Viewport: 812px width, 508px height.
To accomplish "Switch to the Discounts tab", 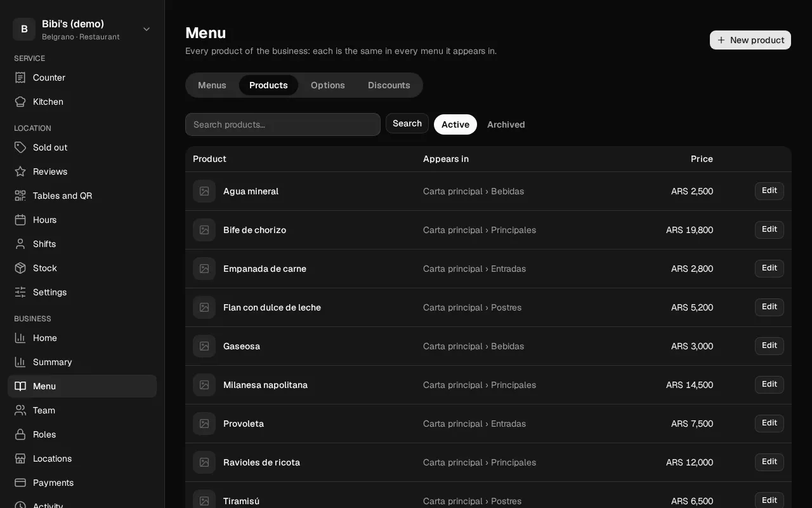I will pyautogui.click(x=389, y=85).
